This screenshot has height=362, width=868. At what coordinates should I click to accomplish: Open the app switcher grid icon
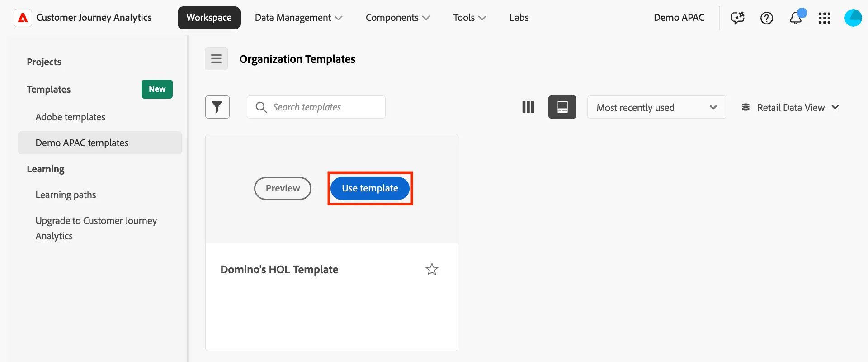pos(825,18)
